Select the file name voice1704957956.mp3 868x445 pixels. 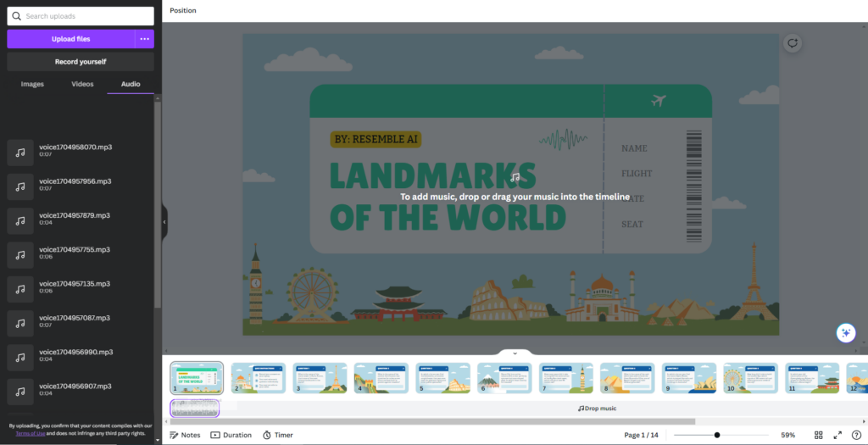point(75,181)
